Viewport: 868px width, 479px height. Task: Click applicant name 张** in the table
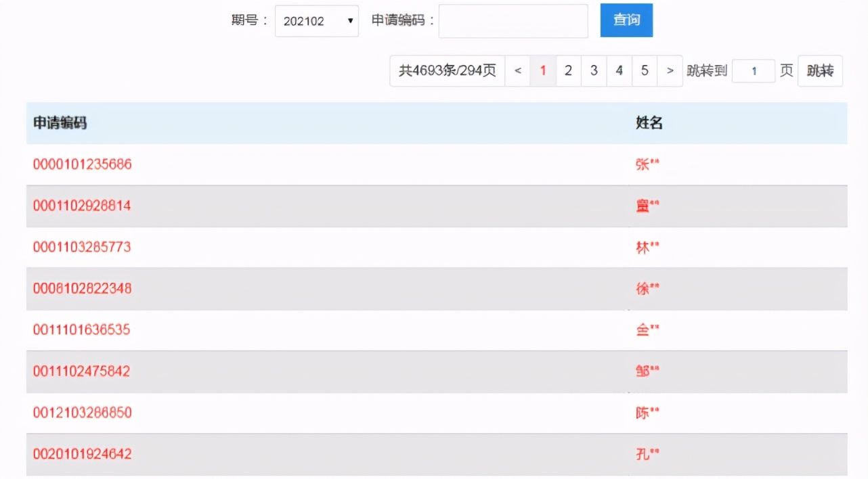647,164
